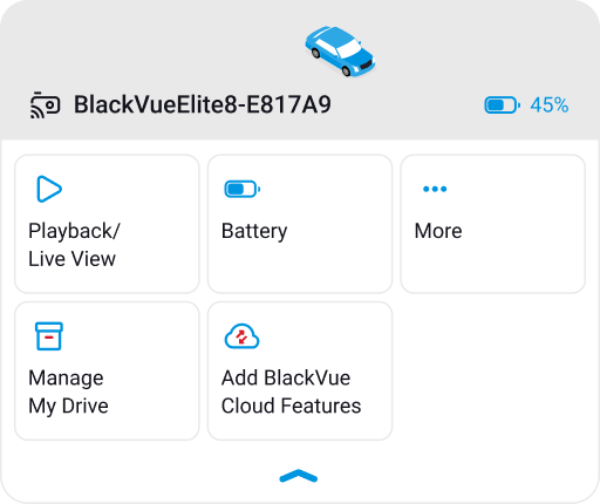The width and height of the screenshot is (600, 504).
Task: Click the header battery level icon
Action: tap(502, 105)
